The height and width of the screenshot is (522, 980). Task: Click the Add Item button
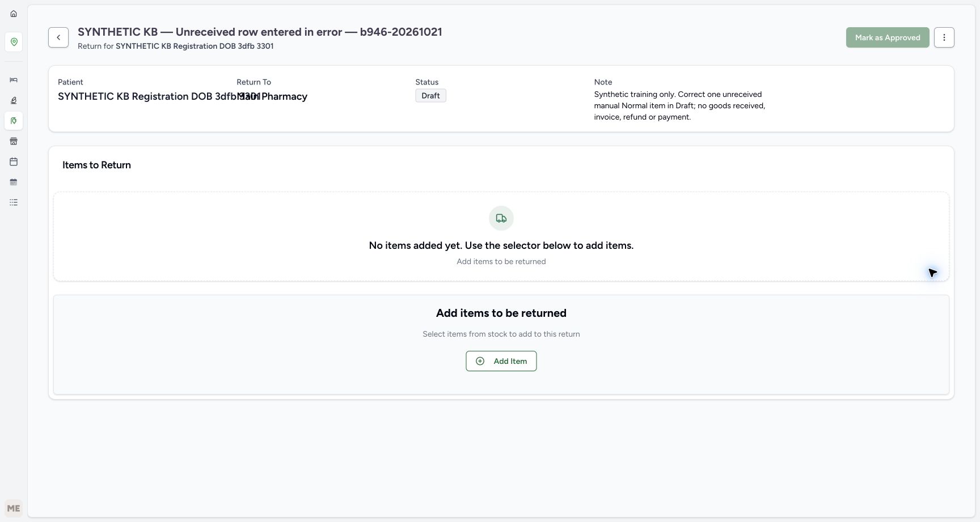(x=501, y=361)
